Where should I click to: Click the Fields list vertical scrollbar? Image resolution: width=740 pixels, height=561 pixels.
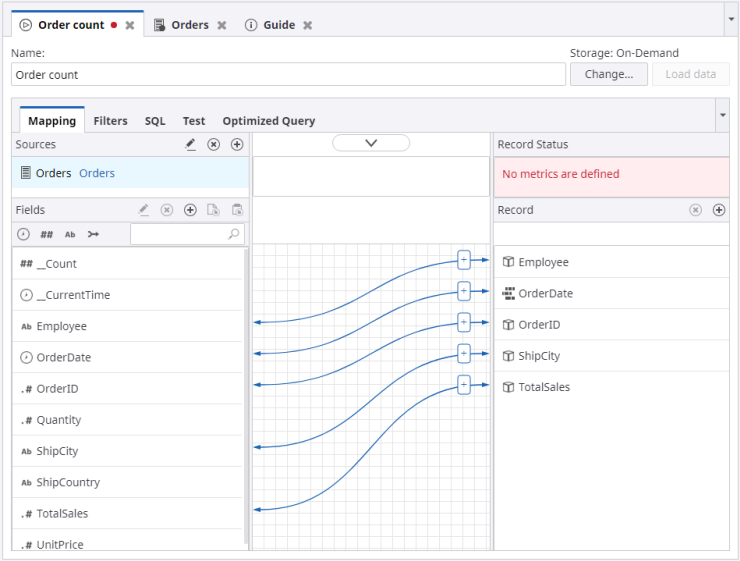click(x=246, y=400)
